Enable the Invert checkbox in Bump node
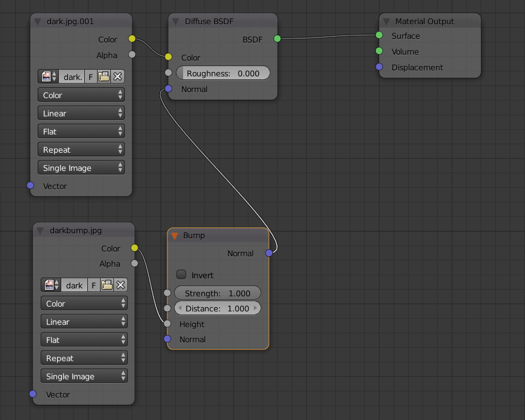 point(182,275)
